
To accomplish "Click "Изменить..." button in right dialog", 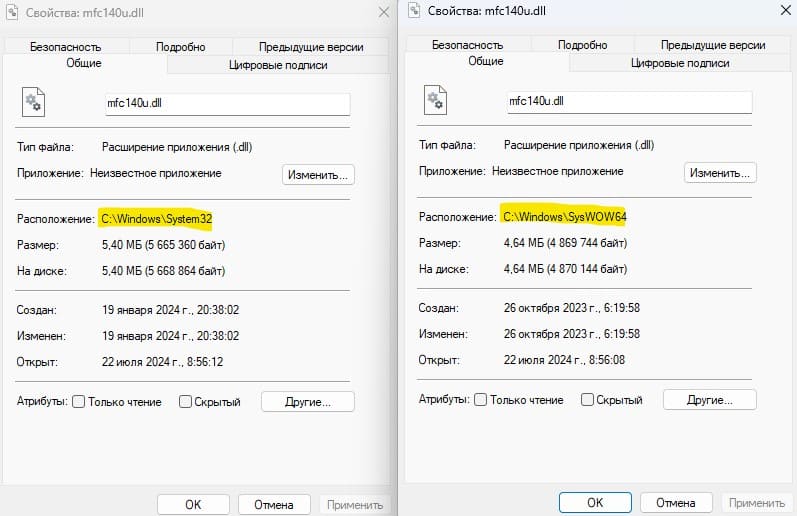I will click(720, 173).
